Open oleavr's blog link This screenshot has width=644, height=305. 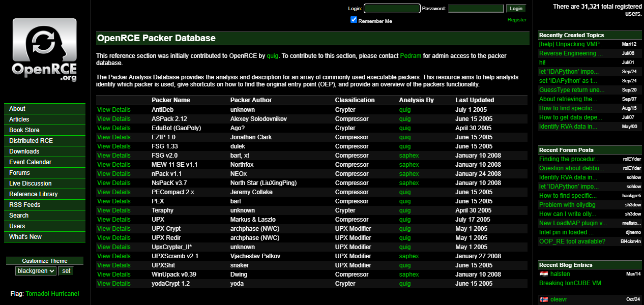coord(559,299)
